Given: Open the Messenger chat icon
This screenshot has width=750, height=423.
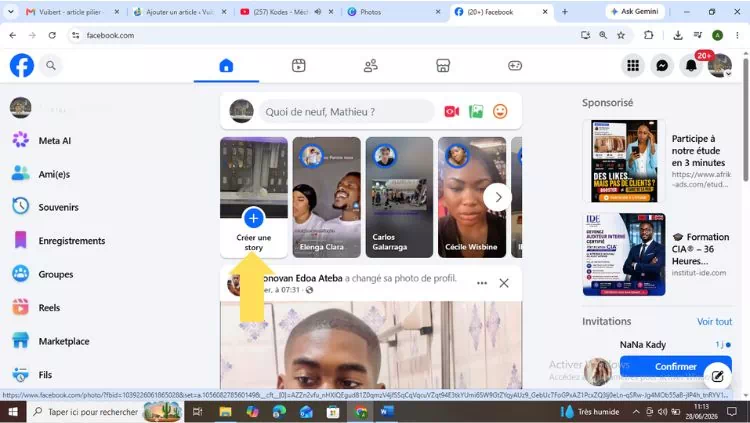Looking at the screenshot, I should click(662, 66).
